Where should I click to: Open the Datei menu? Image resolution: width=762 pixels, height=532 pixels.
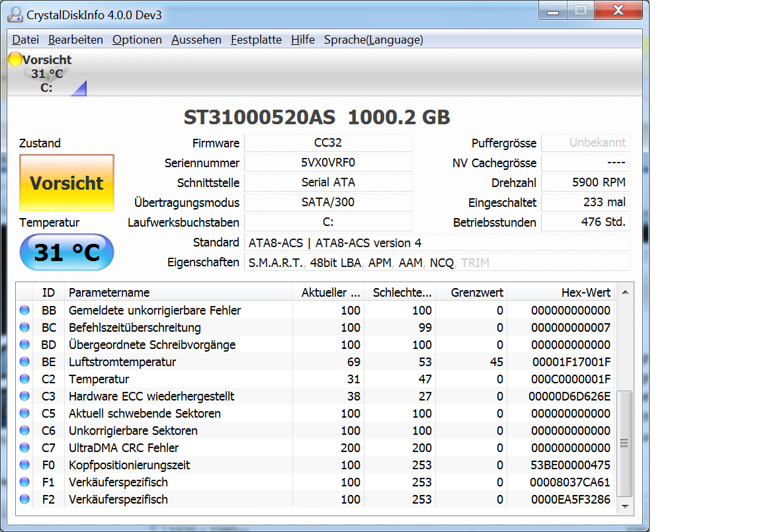pos(25,40)
